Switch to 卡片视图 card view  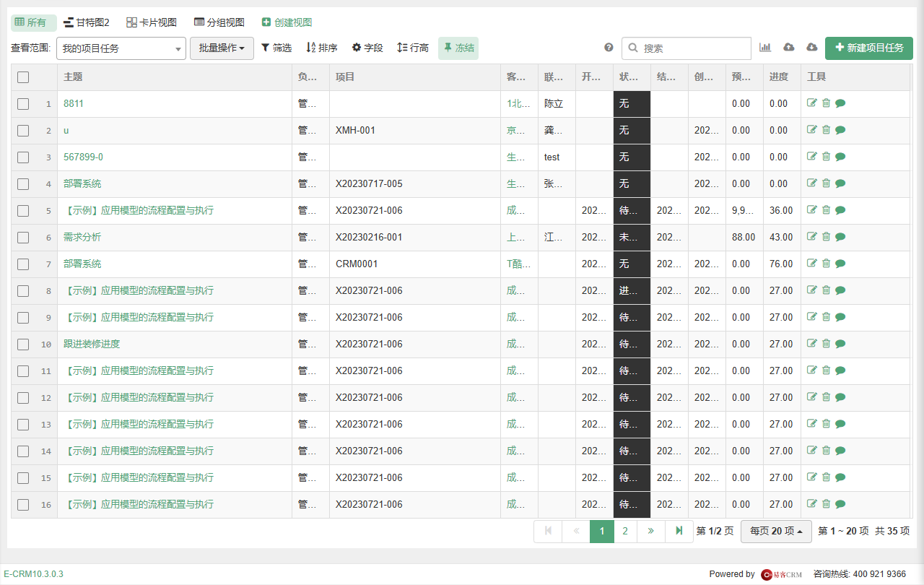152,22
